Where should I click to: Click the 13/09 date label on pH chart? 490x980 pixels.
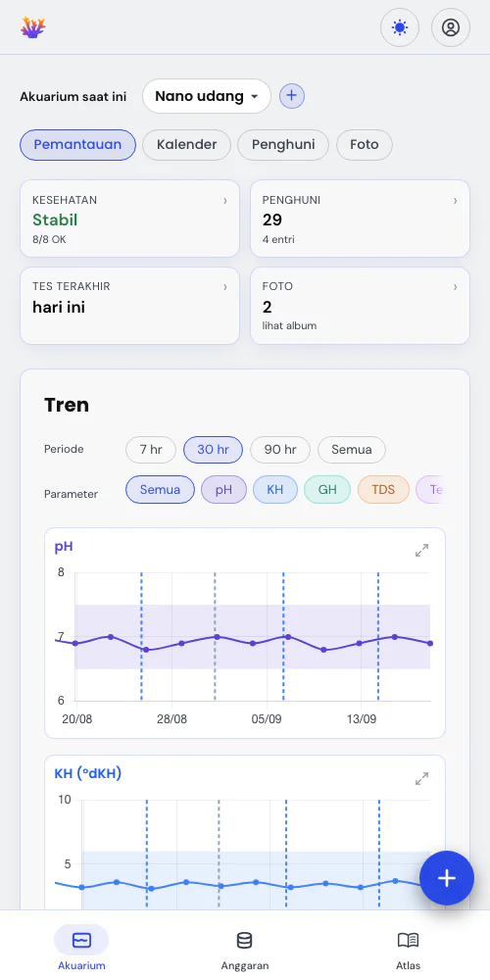(x=362, y=719)
